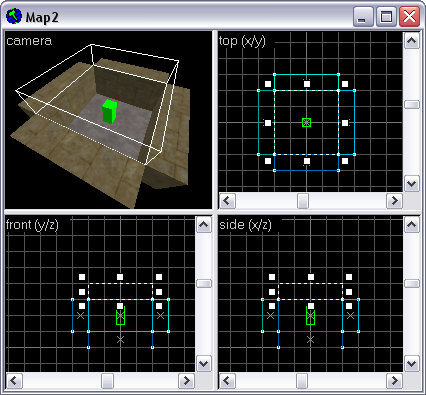Viewport: 426px width, 395px height.
Task: Click the top-center selection handle in side view
Action: pyautogui.click(x=311, y=277)
